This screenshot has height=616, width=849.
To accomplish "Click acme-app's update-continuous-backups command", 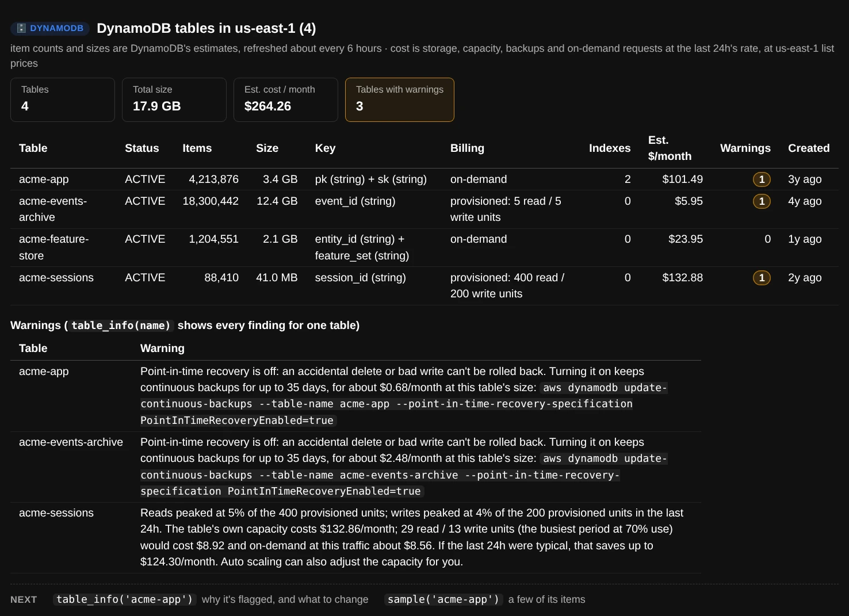I will coord(404,404).
